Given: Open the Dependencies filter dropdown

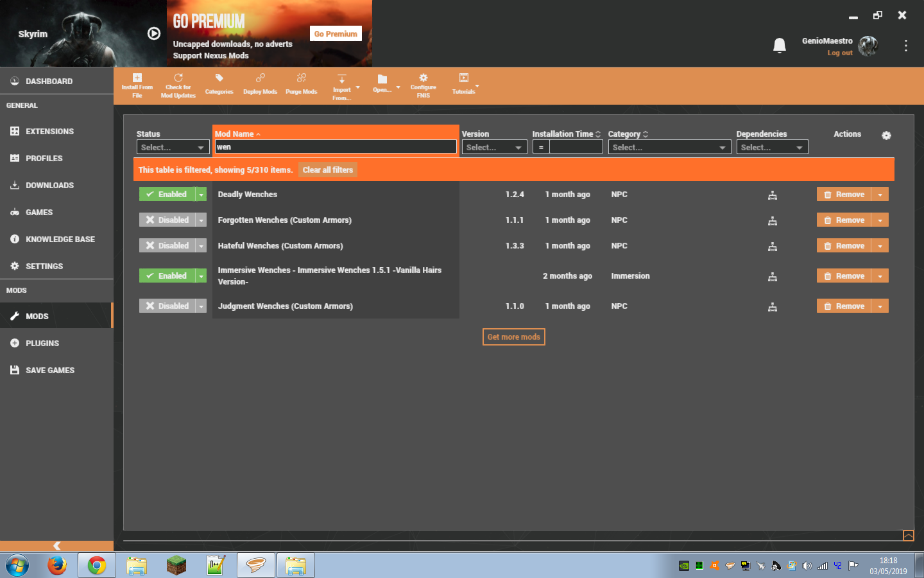Looking at the screenshot, I should click(x=772, y=147).
